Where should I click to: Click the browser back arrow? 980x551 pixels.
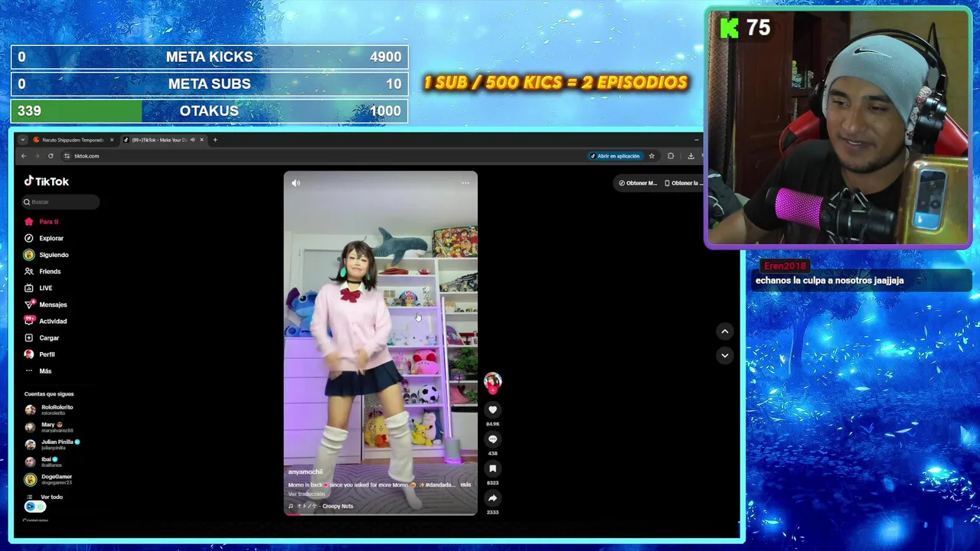click(x=24, y=156)
